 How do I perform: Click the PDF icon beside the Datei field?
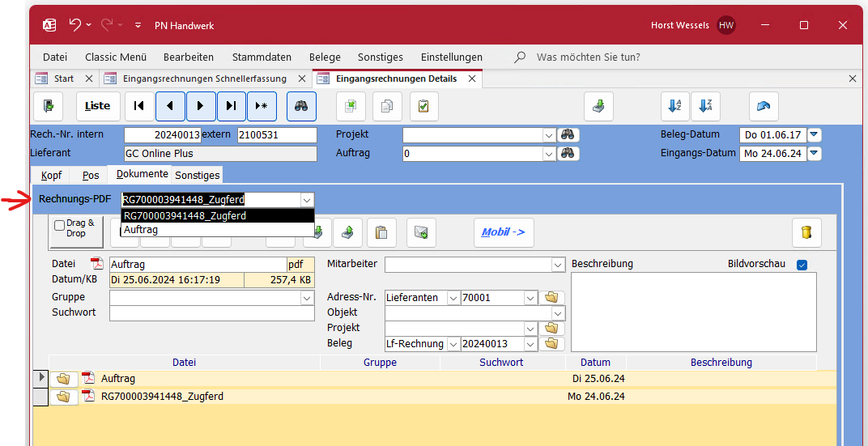(97, 263)
